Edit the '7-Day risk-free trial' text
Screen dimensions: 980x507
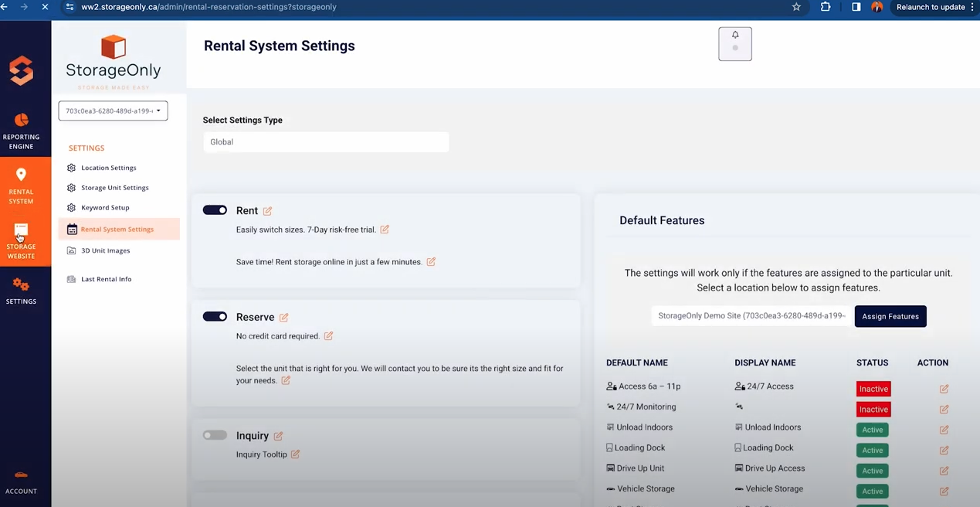tap(385, 230)
